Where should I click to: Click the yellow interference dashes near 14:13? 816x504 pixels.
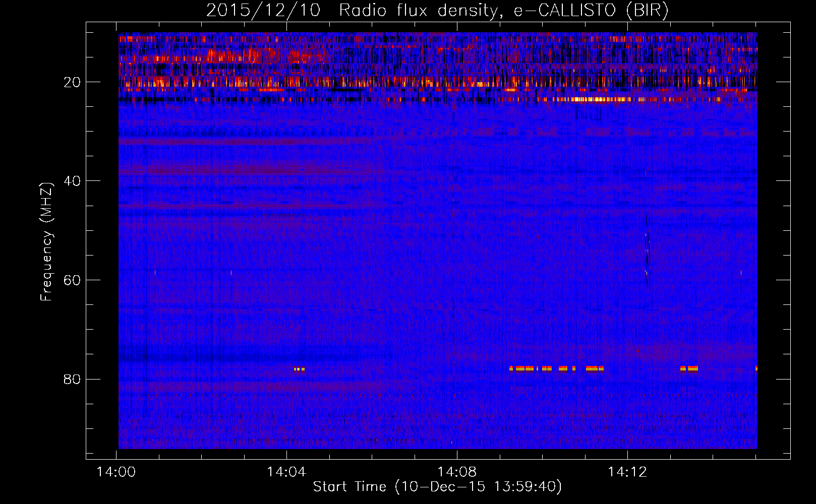coord(689,368)
